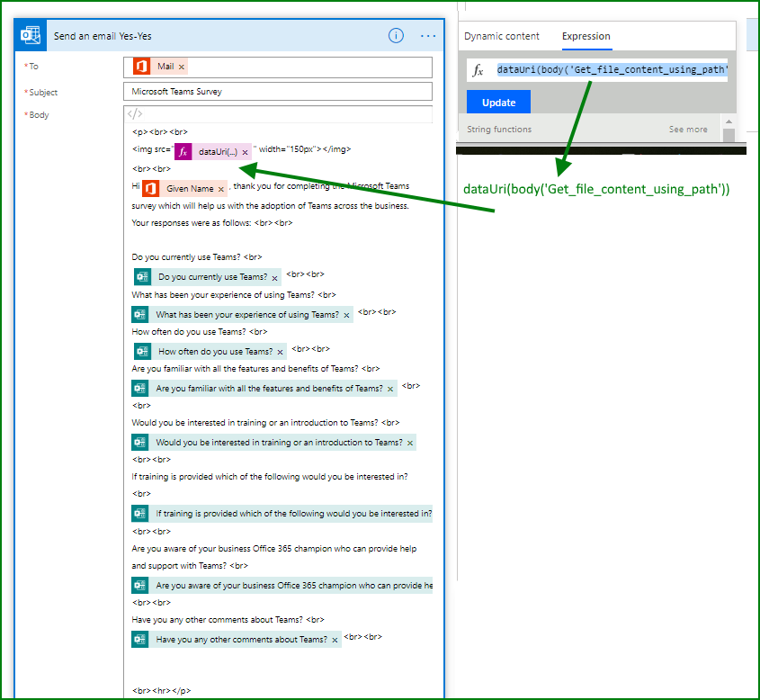This screenshot has height=700, width=760.
Task: Toggle the code view icon in Body
Action: tap(135, 114)
